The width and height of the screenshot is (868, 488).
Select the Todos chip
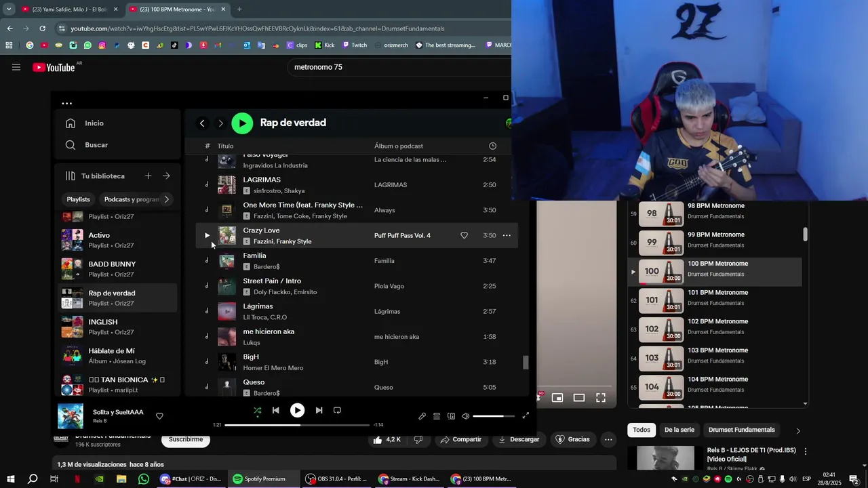(x=642, y=430)
